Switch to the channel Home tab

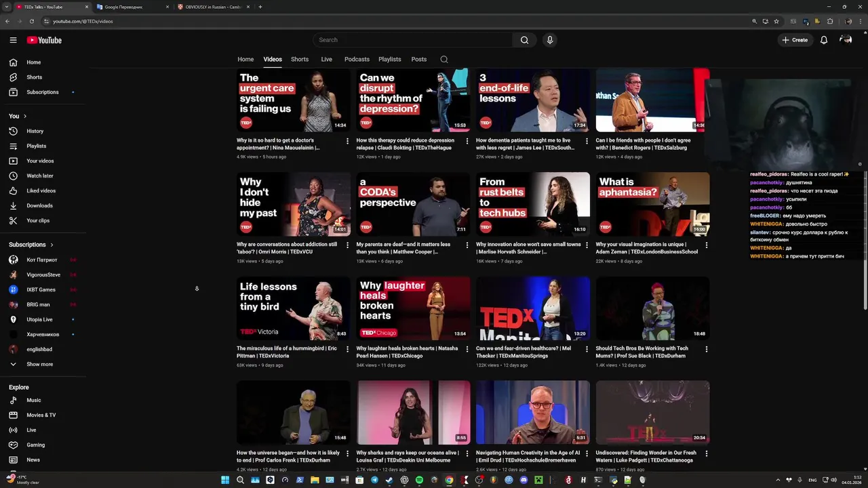point(245,59)
